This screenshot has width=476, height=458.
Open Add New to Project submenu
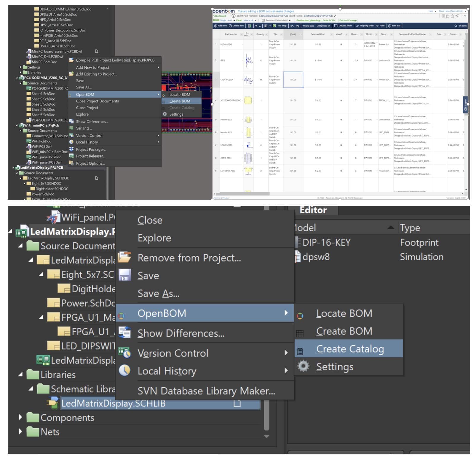click(115, 68)
